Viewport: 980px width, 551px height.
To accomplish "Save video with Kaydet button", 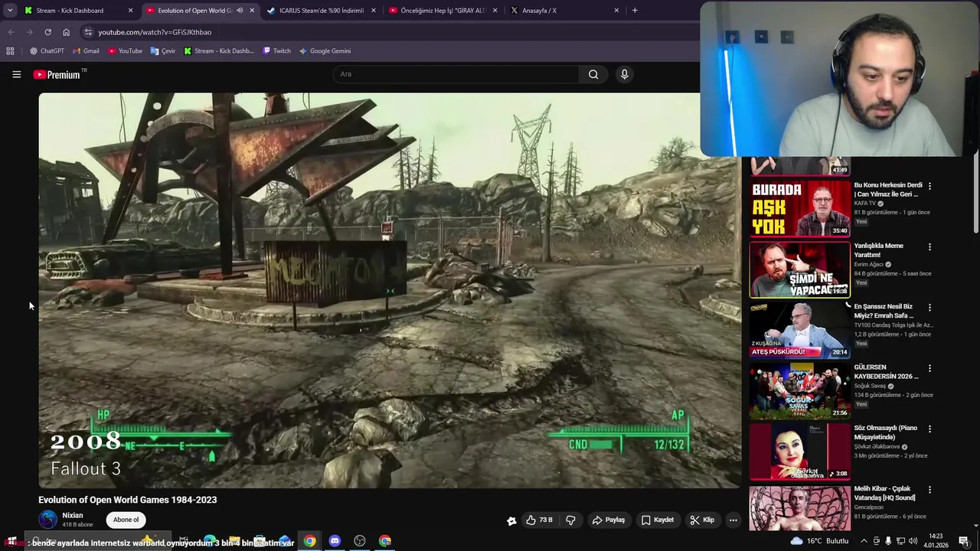I will [658, 520].
